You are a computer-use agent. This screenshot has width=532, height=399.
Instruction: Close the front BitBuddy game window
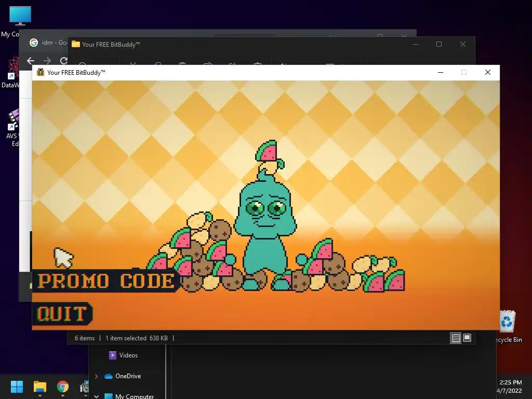(x=487, y=72)
